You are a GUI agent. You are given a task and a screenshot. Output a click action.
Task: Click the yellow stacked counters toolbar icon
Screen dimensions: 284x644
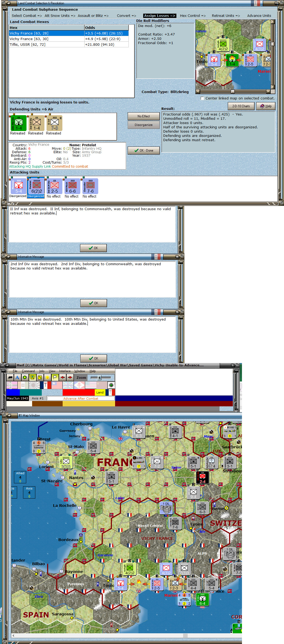coord(40,377)
